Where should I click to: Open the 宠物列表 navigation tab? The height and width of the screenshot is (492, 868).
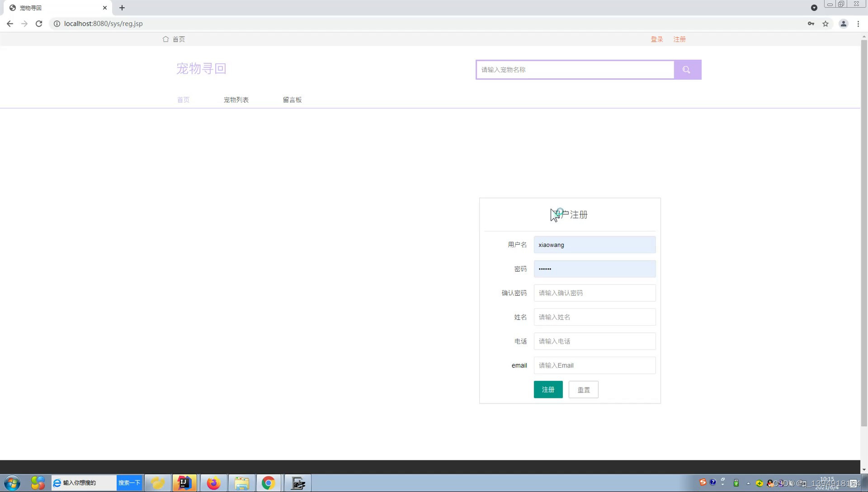click(236, 100)
